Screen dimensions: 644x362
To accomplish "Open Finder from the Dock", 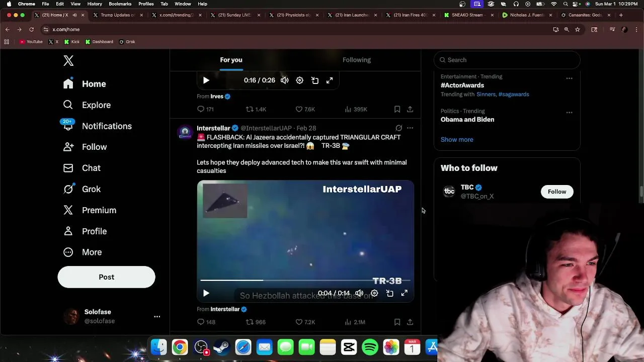I will pyautogui.click(x=158, y=347).
